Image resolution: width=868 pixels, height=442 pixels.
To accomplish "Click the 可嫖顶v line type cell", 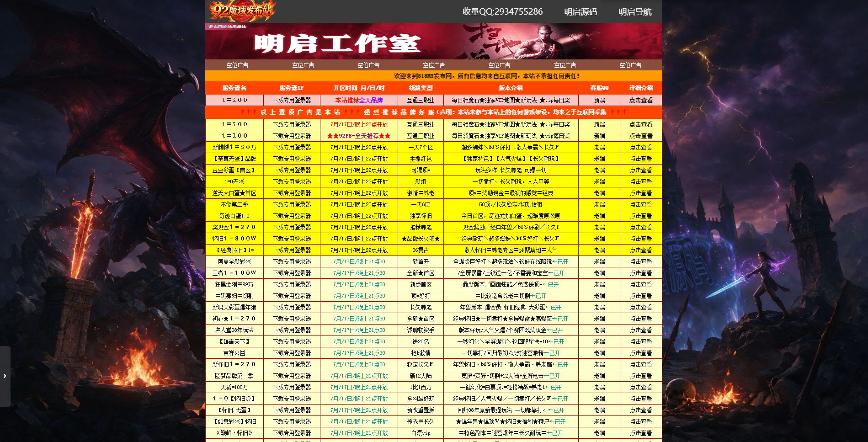I will pos(421,170).
